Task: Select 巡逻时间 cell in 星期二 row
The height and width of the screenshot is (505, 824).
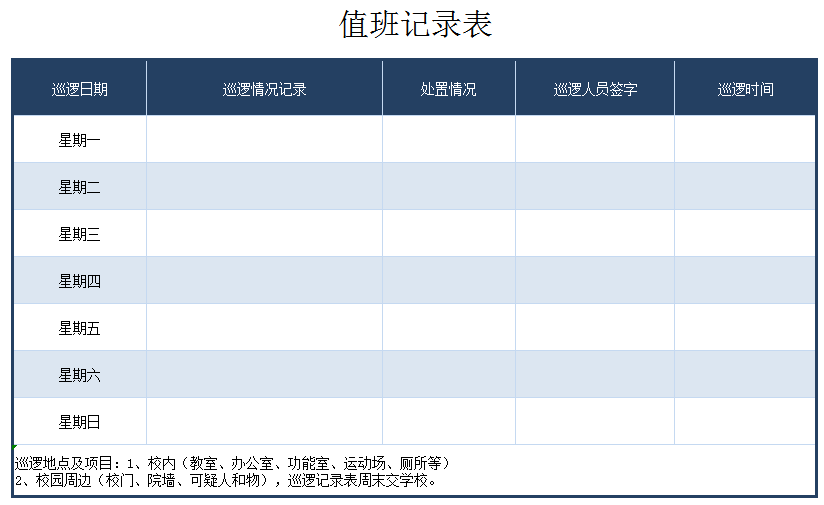Action: (x=745, y=187)
